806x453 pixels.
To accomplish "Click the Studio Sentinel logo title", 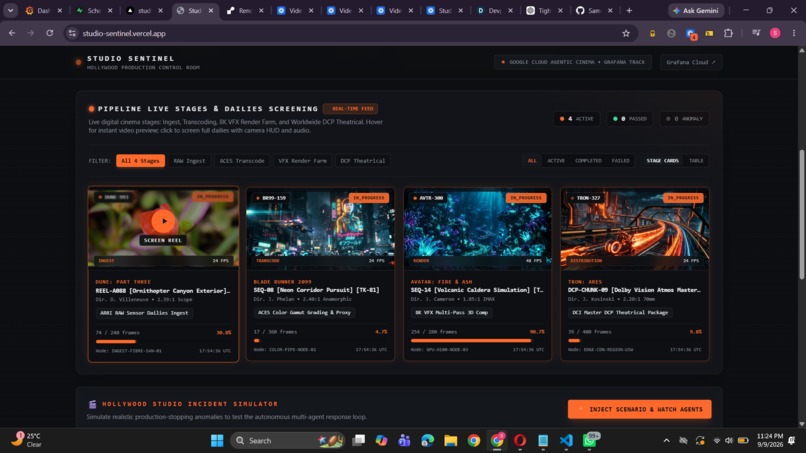I will pos(131,59).
